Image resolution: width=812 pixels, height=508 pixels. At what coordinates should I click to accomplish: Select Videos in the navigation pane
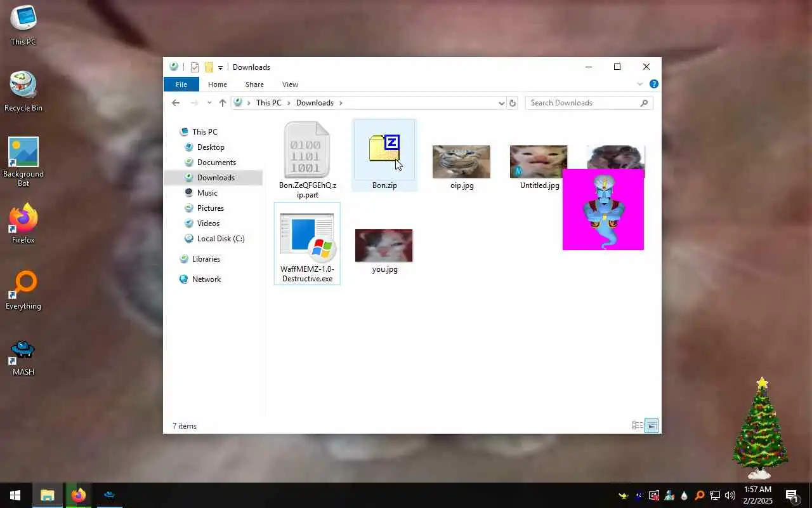[x=209, y=224]
